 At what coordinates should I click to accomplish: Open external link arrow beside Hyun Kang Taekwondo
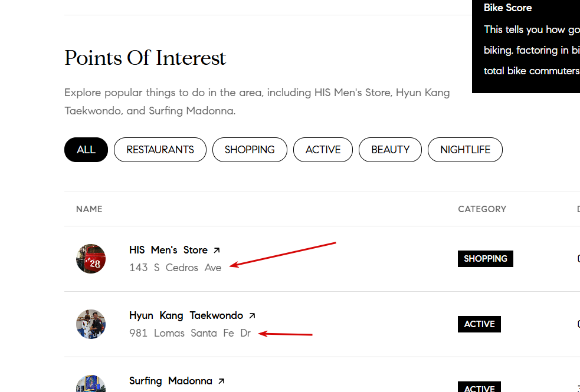(x=253, y=316)
